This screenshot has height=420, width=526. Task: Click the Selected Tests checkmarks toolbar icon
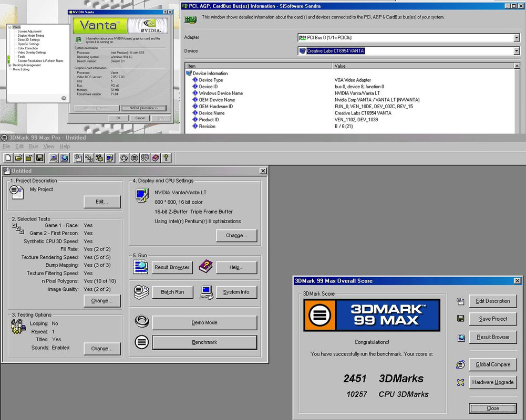89,158
